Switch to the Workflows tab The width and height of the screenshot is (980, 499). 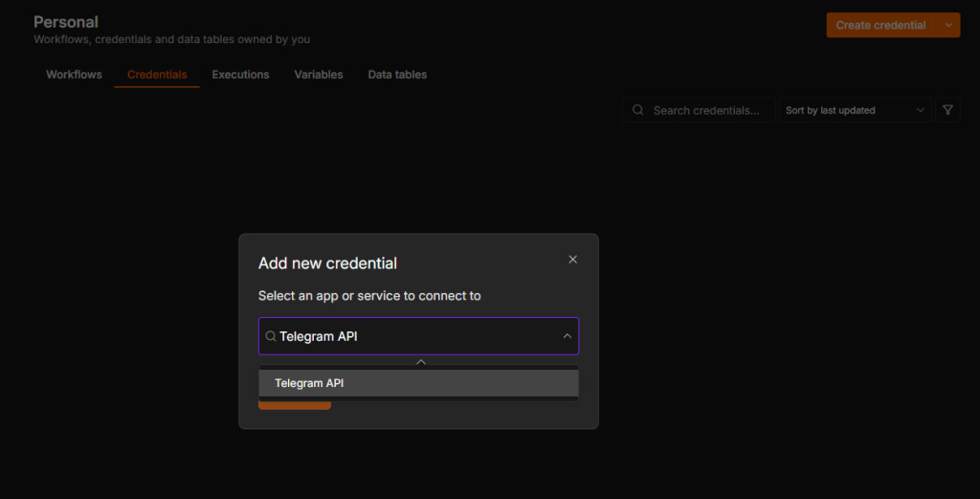pos(74,75)
